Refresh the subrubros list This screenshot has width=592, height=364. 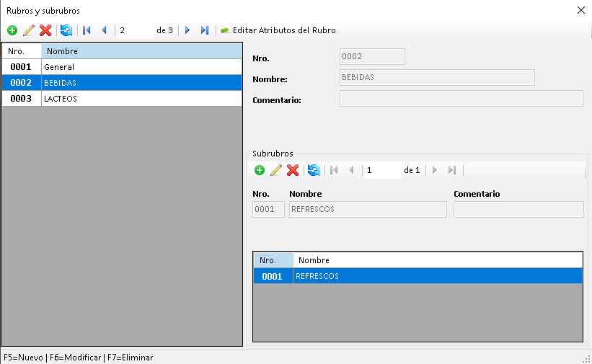click(314, 170)
